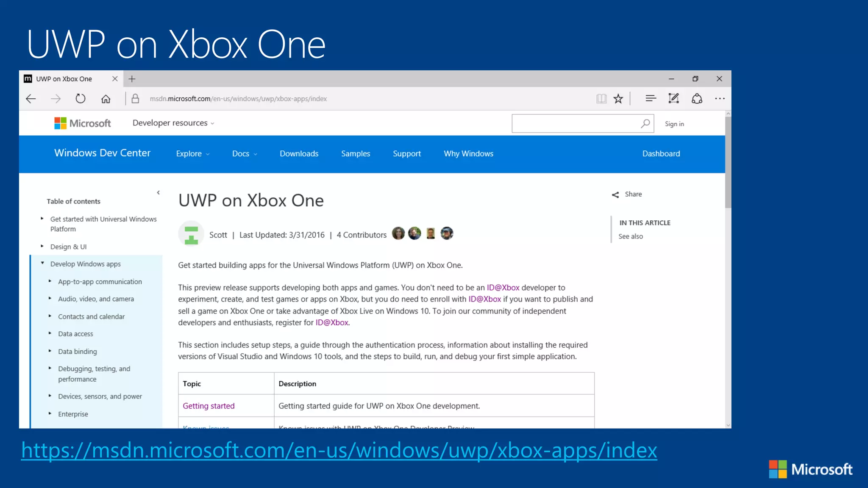Click the padlock security icon
This screenshot has width=868, height=488.
coord(135,99)
